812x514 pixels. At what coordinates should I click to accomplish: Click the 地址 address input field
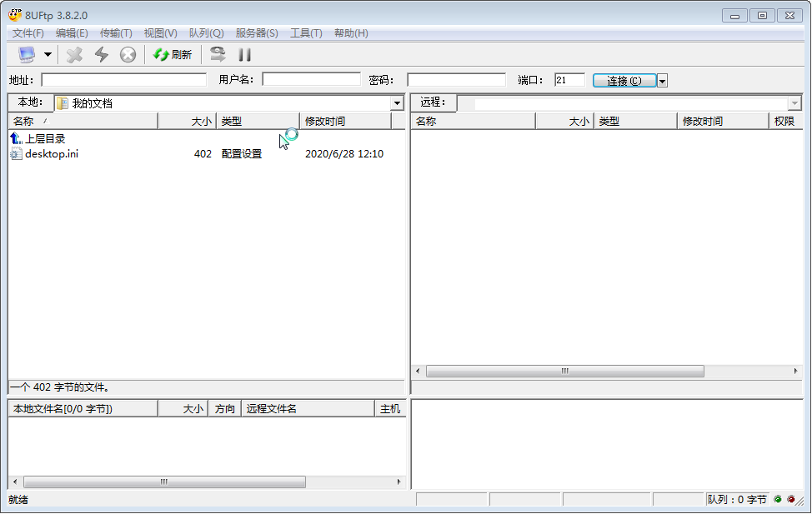pos(123,80)
